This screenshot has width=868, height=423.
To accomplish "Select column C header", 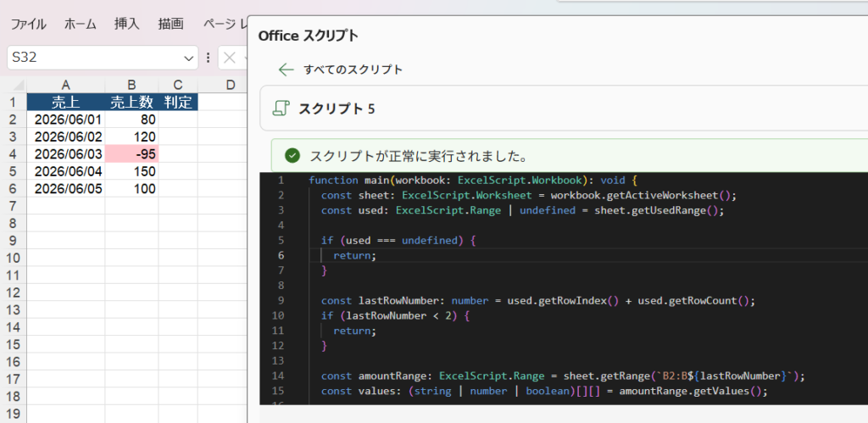I will 178,86.
